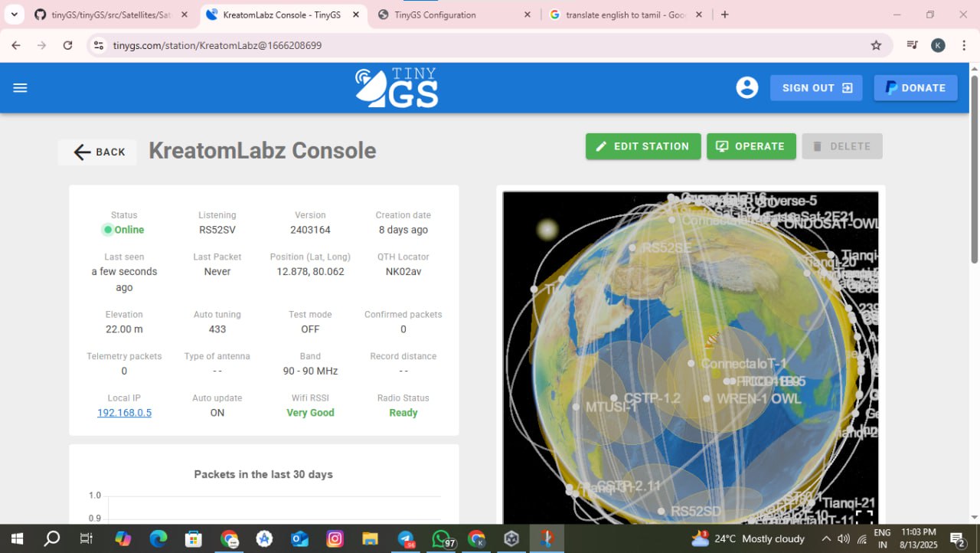Viewport: 980px width, 553px height.
Task: Open the Local IP link 192.168.0.5
Action: click(x=124, y=413)
